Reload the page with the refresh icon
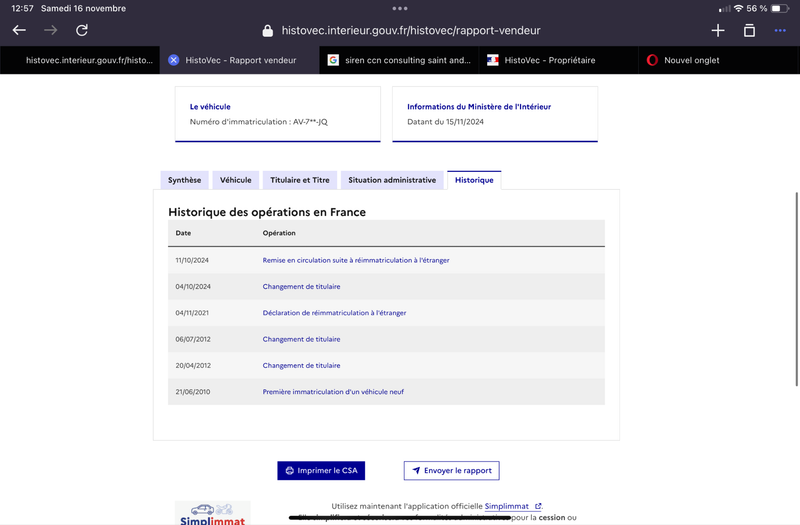Image resolution: width=800 pixels, height=525 pixels. click(x=82, y=30)
